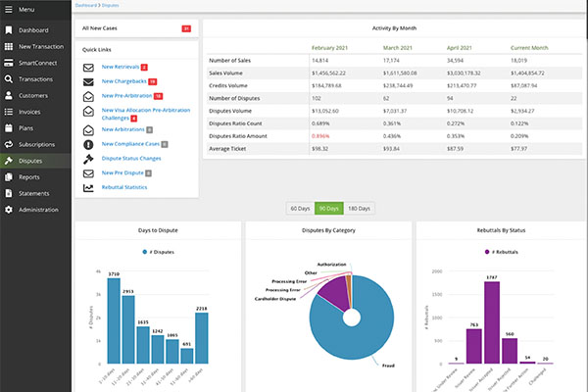Click exclamation icon beside New Compliance Cases
588x392 pixels.
tap(88, 144)
